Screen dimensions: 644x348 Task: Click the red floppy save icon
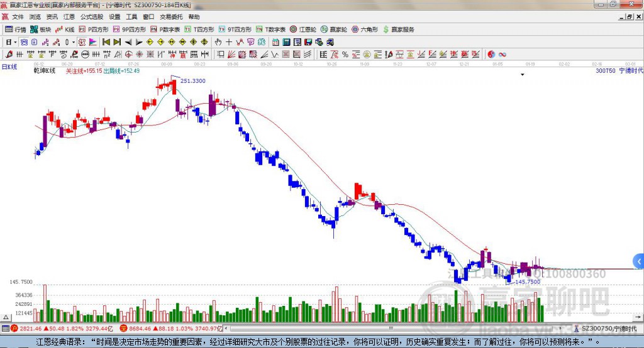[308, 42]
